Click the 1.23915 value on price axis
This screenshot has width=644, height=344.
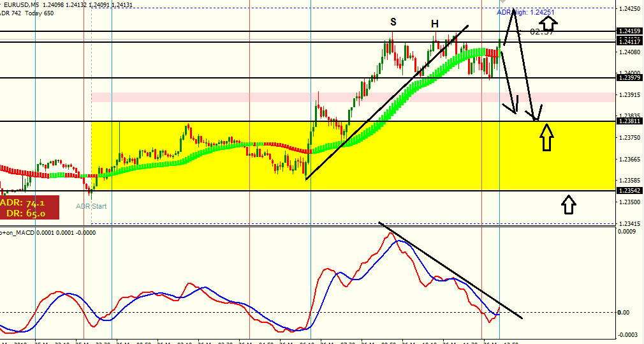(x=629, y=95)
